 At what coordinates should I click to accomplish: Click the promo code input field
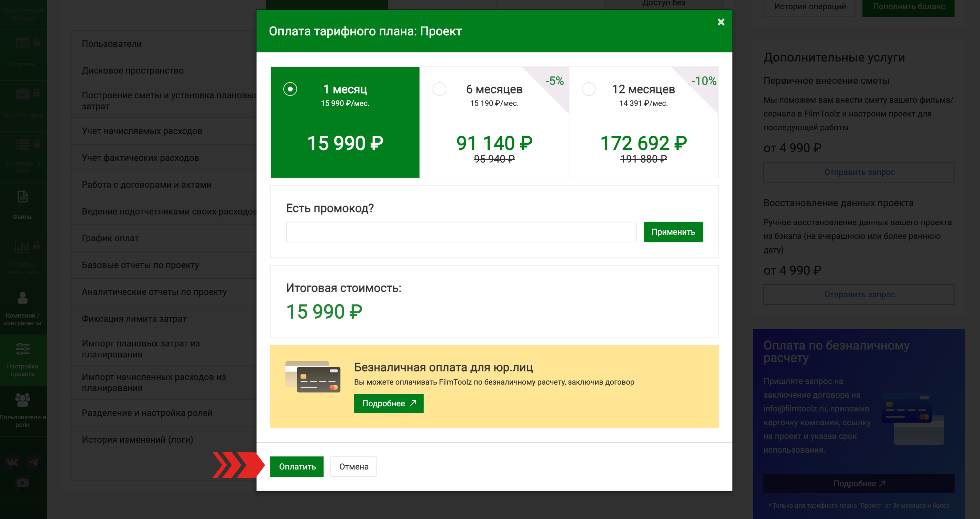click(x=461, y=232)
